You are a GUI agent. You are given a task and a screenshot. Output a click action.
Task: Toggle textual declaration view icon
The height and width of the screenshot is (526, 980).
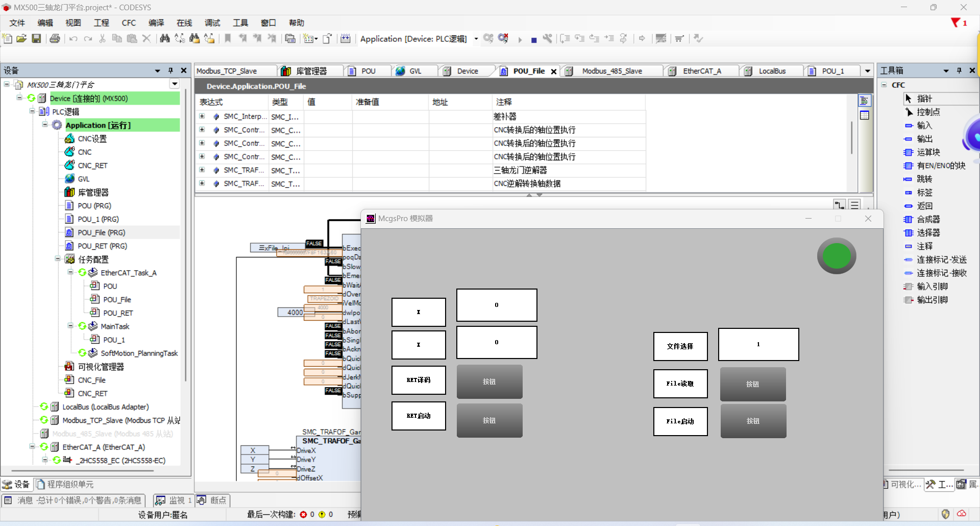[864, 101]
